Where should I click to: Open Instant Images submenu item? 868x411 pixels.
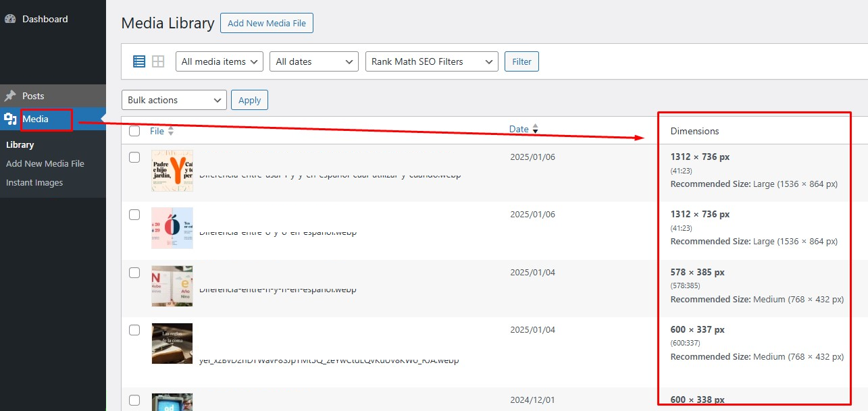[34, 182]
